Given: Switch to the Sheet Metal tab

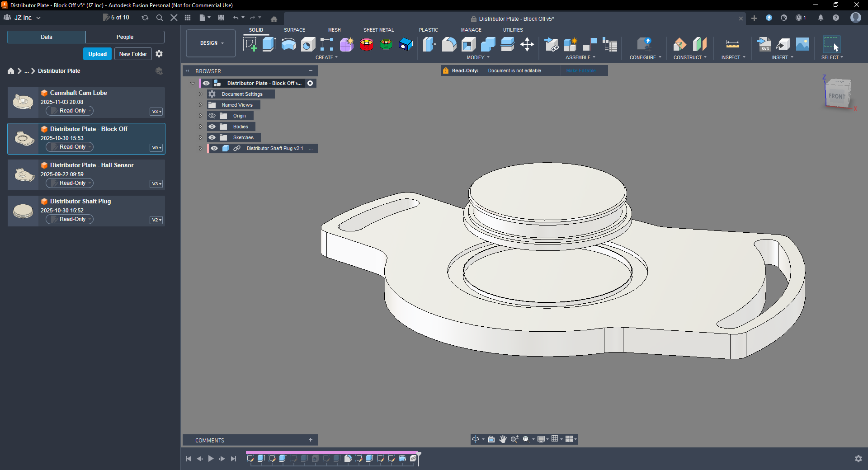Looking at the screenshot, I should (x=379, y=30).
